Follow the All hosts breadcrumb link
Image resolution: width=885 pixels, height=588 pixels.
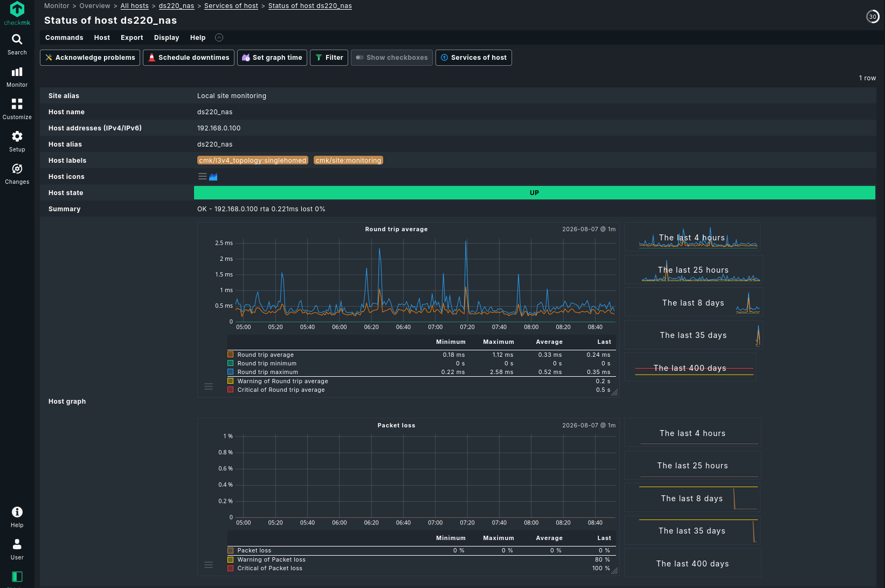(135, 6)
